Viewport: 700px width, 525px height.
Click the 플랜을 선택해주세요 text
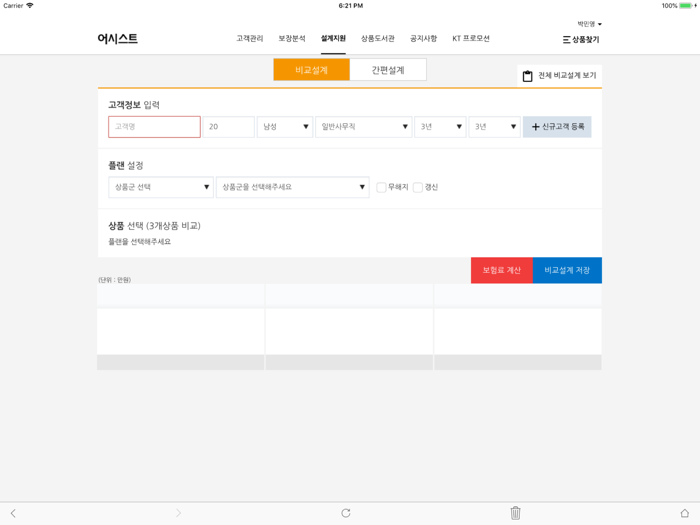[139, 242]
